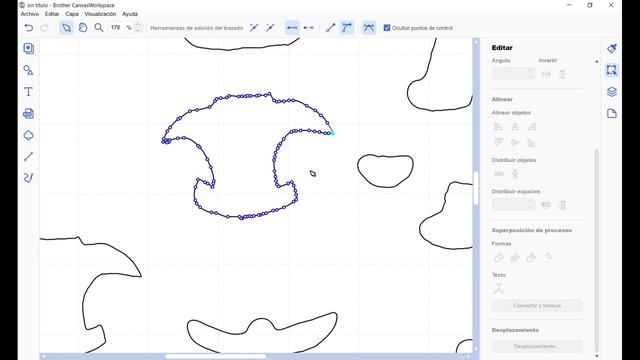The width and height of the screenshot is (640, 360).
Task: Click the redo arrow icon
Action: pyautogui.click(x=44, y=28)
